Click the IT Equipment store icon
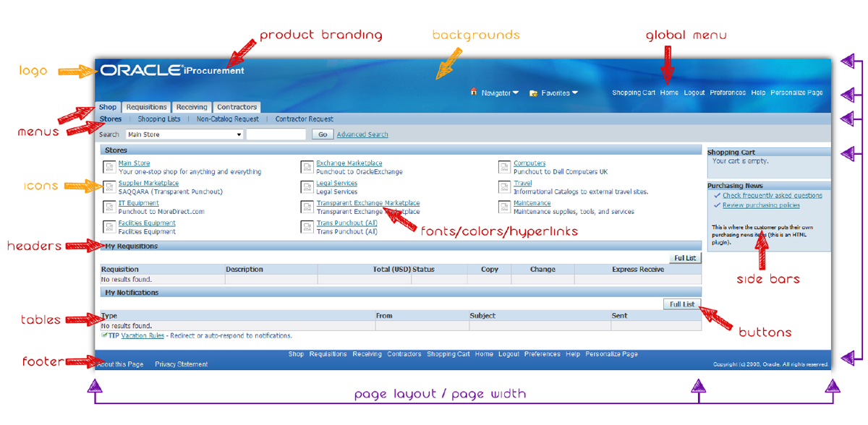Screen dimensions: 868x425 pyautogui.click(x=109, y=207)
